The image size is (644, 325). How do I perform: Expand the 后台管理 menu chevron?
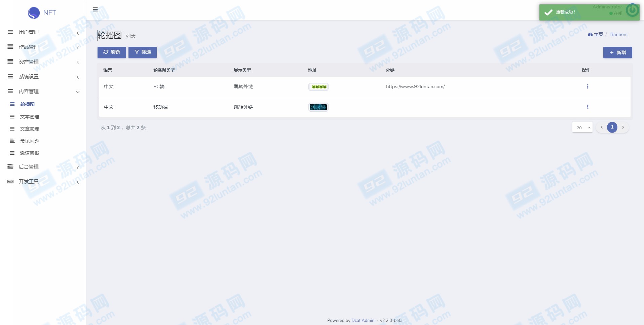pos(78,168)
